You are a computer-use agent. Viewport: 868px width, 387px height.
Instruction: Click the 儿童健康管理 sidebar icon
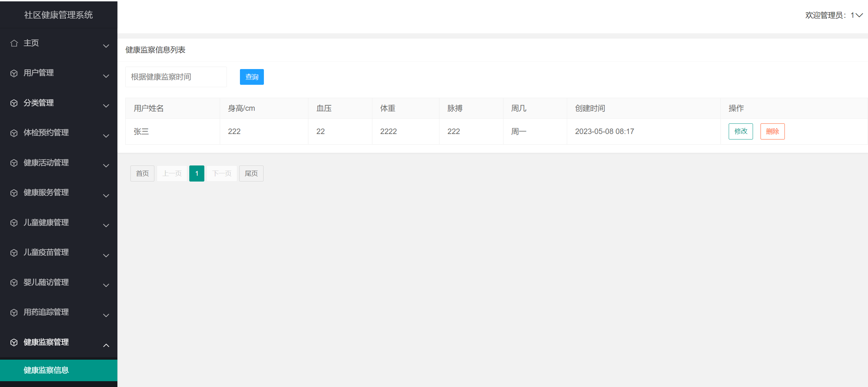coord(14,223)
